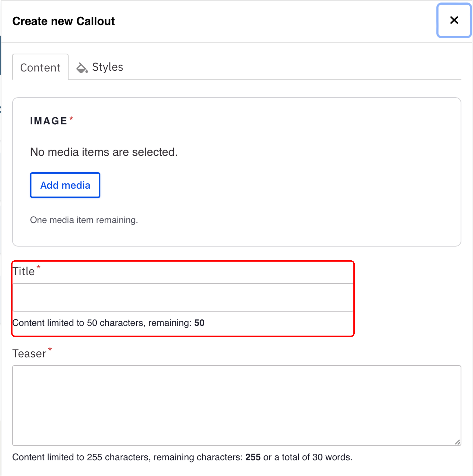Image resolution: width=473 pixels, height=476 pixels.
Task: Click the Teaser 255-character limit hint
Action: pos(128,457)
